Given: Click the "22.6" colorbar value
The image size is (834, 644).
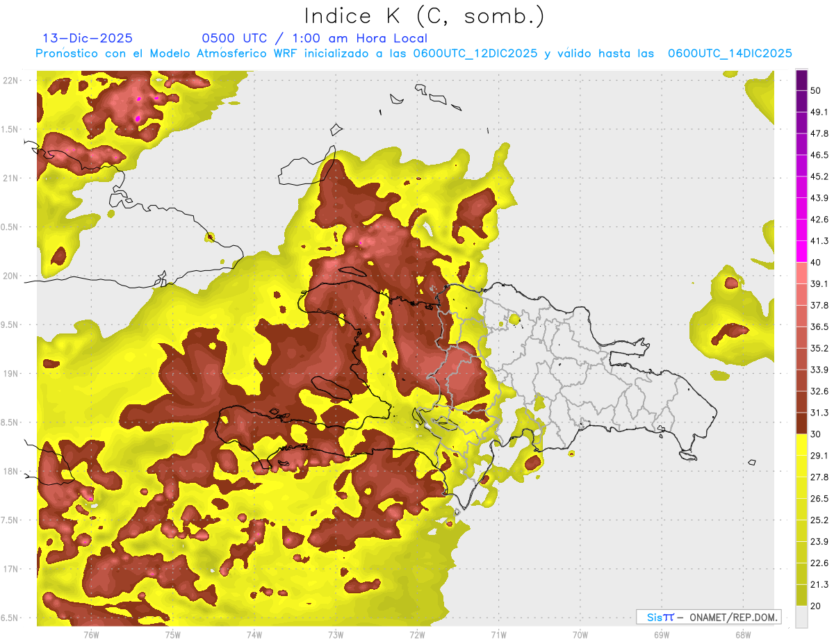Looking at the screenshot, I should (x=819, y=563).
